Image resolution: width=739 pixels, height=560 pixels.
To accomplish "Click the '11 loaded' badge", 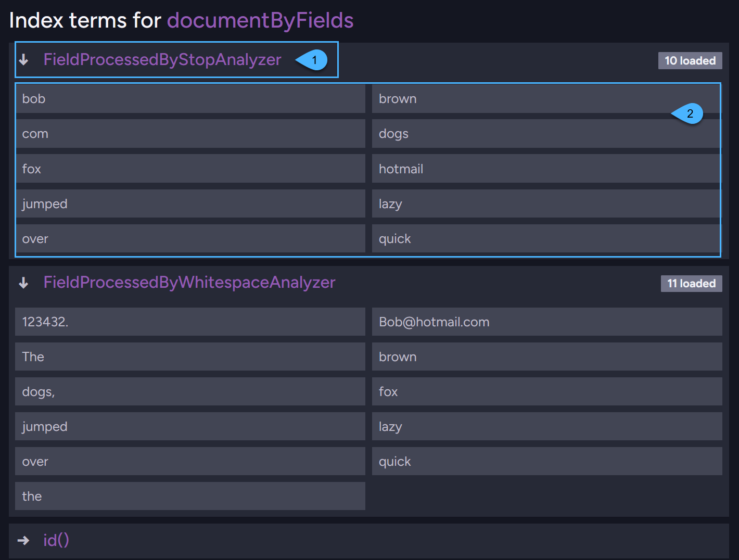I will click(x=692, y=284).
